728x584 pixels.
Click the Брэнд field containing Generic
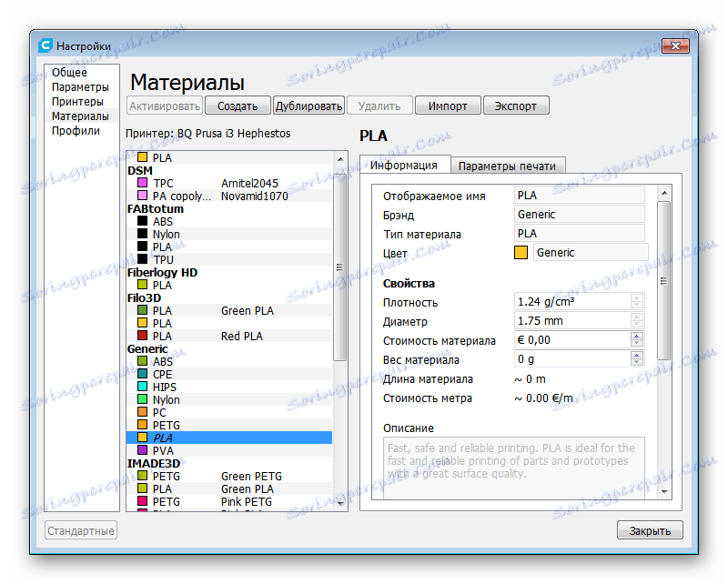(x=580, y=215)
